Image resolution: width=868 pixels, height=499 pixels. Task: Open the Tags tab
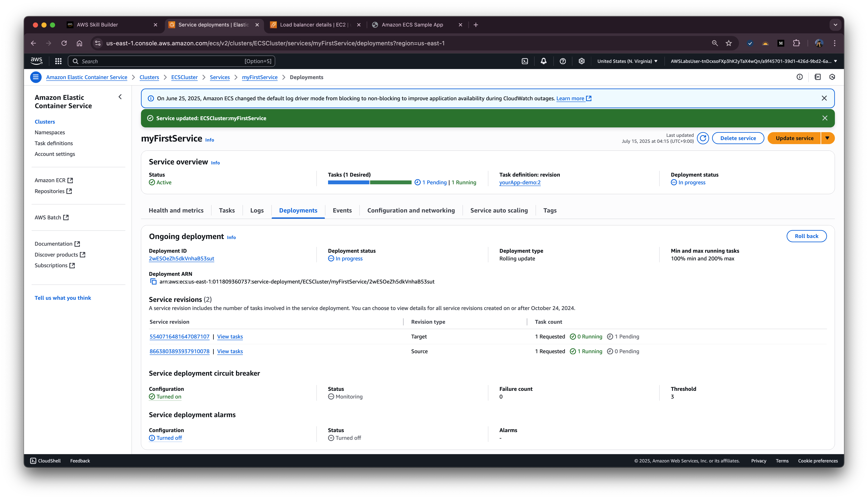click(x=550, y=210)
